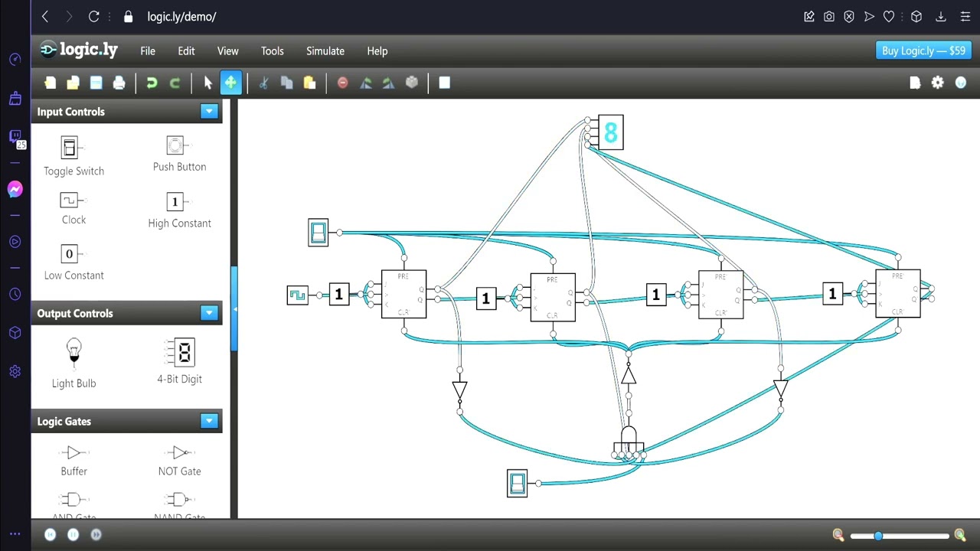Open the Help menu

click(377, 51)
